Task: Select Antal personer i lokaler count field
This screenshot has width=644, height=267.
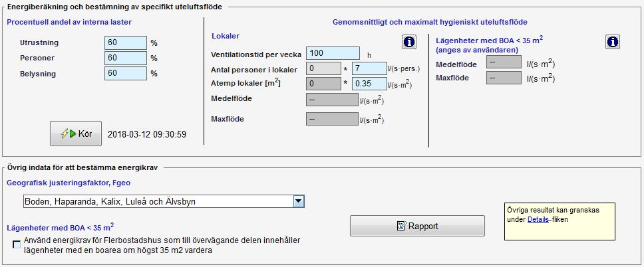Action: click(x=323, y=68)
